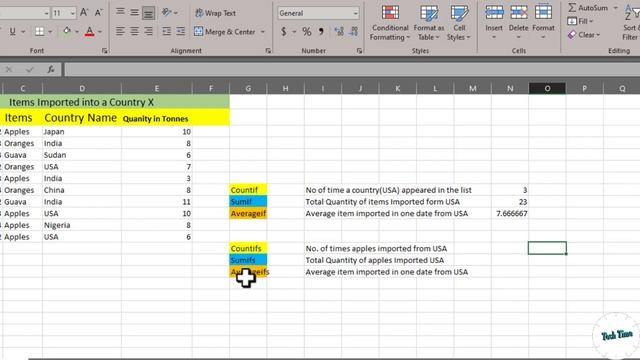The height and width of the screenshot is (360, 640).
Task: Click AutoSum
Action: 588,8
